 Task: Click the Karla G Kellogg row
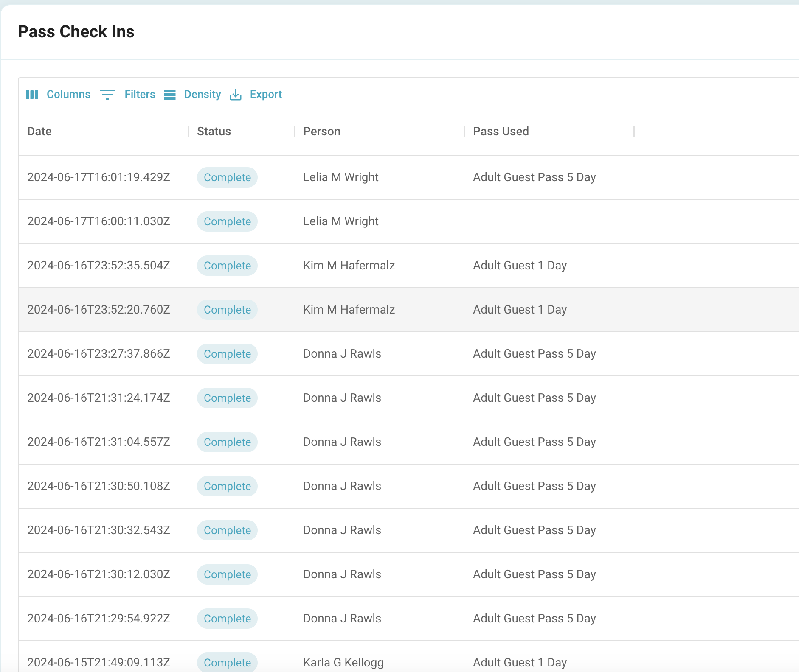click(408, 657)
